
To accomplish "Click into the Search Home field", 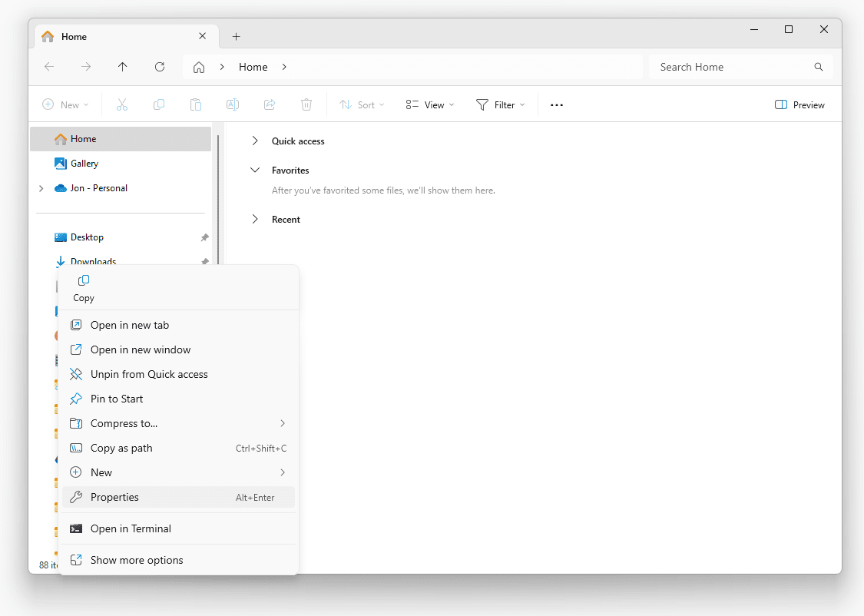I will coord(730,67).
